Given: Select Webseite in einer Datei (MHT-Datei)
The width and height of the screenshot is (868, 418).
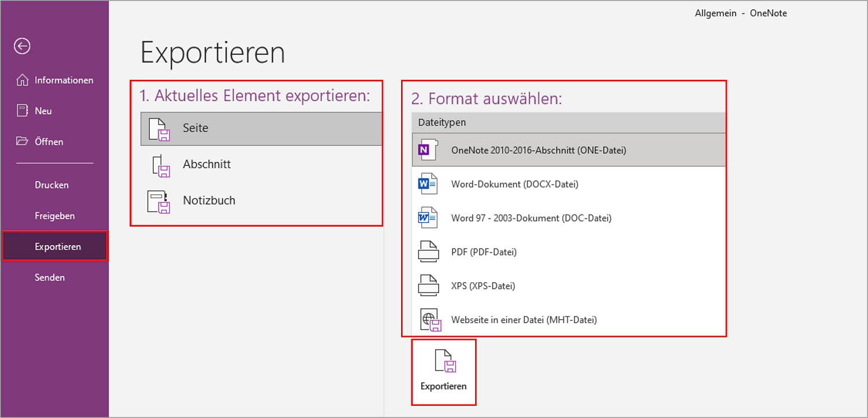Looking at the screenshot, I should pos(569,320).
